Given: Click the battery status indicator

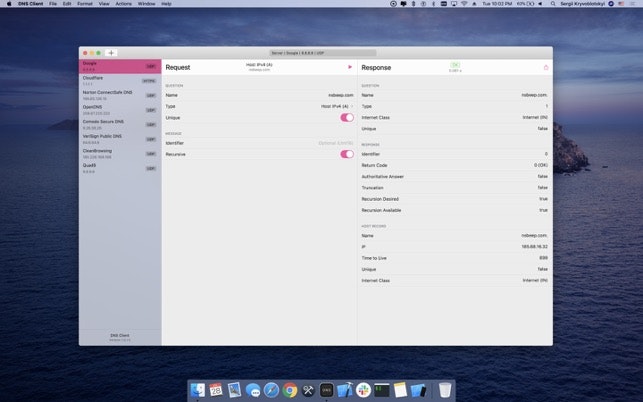Looking at the screenshot, I should pyautogui.click(x=526, y=4).
